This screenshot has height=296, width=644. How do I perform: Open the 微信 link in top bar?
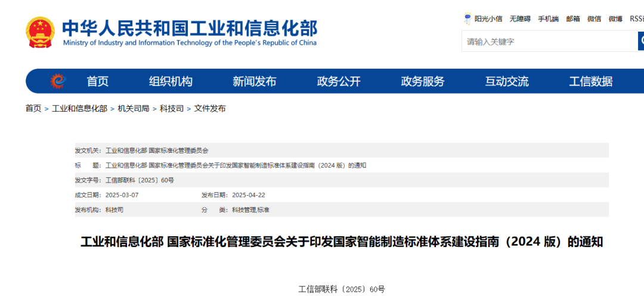(x=595, y=18)
